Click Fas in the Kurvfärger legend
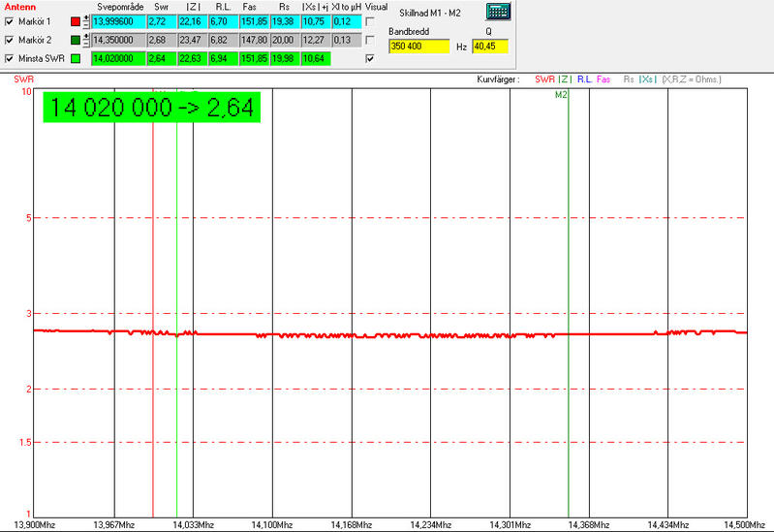This screenshot has width=774, height=532. [604, 79]
